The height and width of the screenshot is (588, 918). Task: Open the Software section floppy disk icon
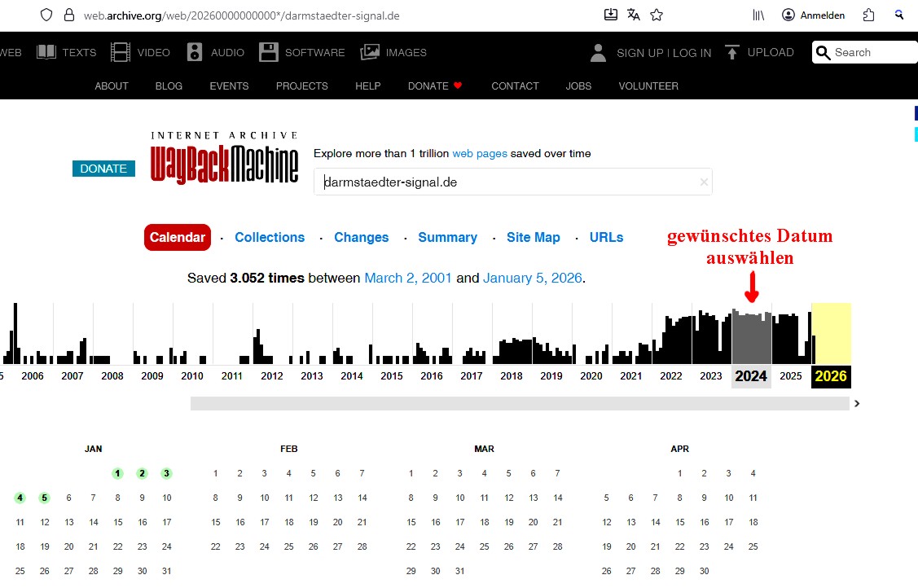click(x=269, y=52)
